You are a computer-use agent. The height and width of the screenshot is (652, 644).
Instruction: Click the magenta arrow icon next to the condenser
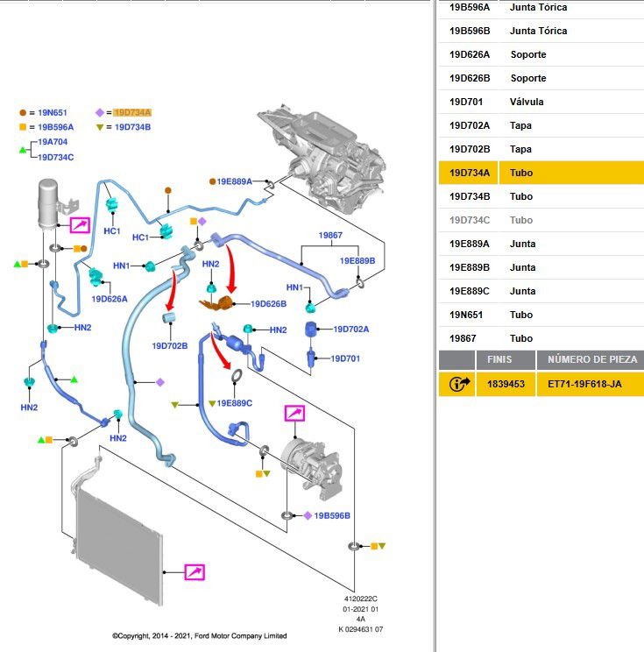pos(195,572)
